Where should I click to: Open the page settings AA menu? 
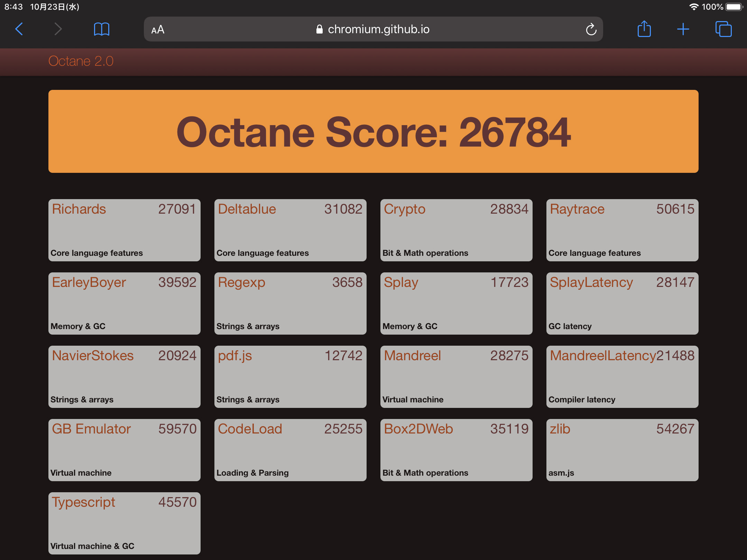point(157,30)
